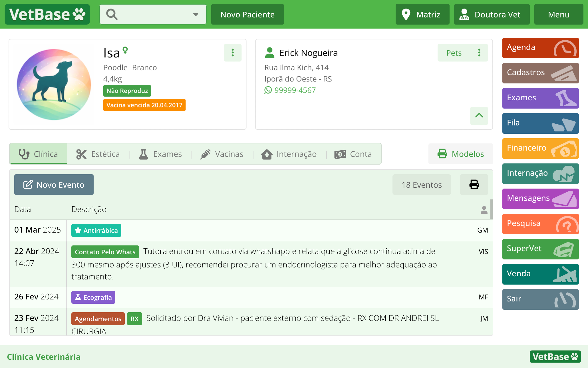Click the events list scrollbar
The width and height of the screenshot is (588, 368).
pyautogui.click(x=491, y=209)
